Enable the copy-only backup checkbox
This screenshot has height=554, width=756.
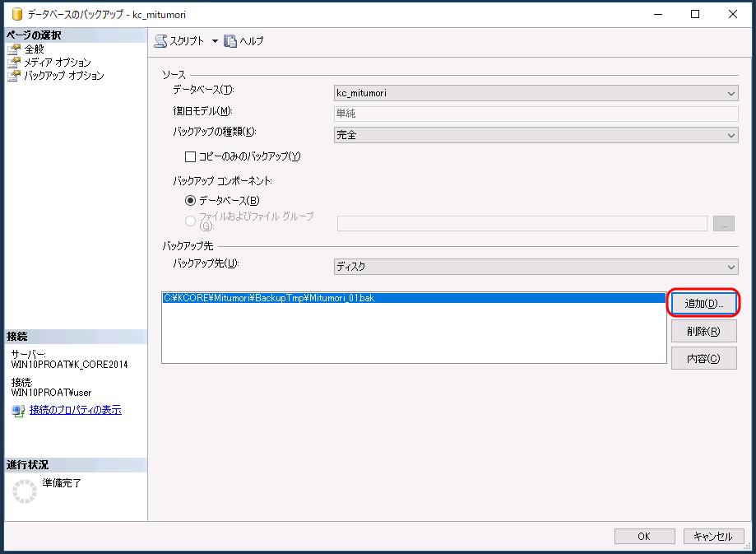click(x=191, y=156)
